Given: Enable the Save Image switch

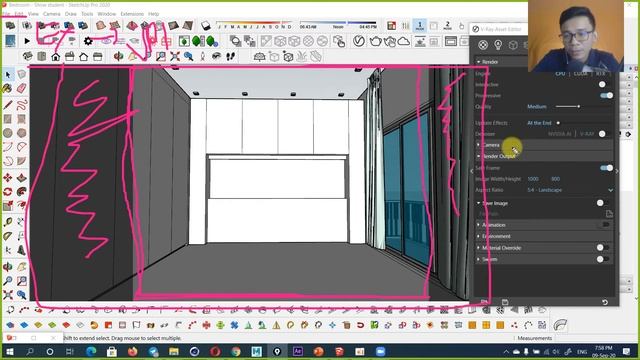Looking at the screenshot, I should tap(602, 203).
